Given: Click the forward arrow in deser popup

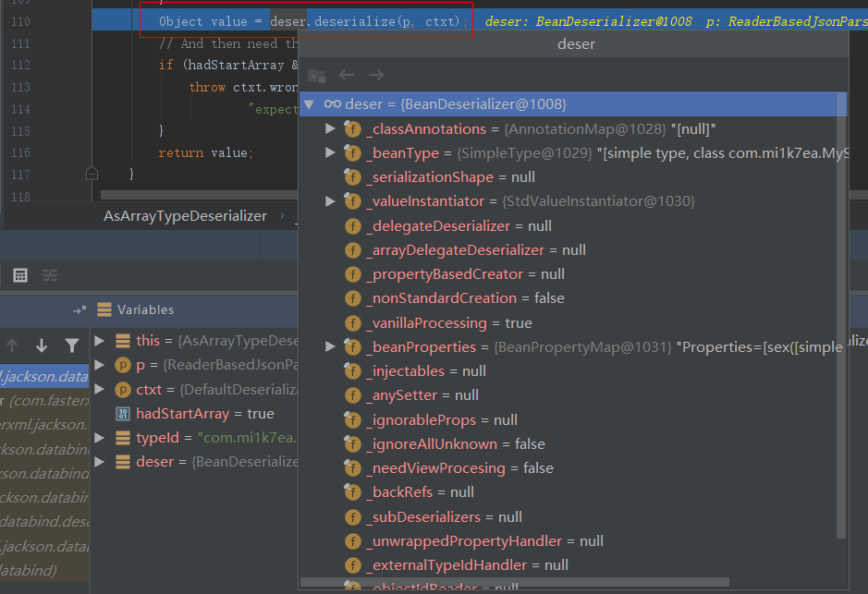Looking at the screenshot, I should pos(376,75).
